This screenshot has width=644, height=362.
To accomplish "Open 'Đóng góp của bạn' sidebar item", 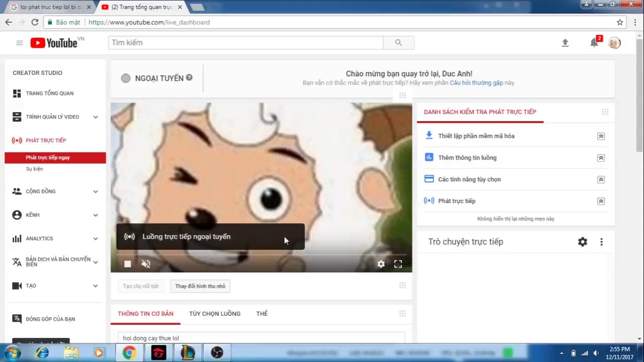I will pos(50,319).
